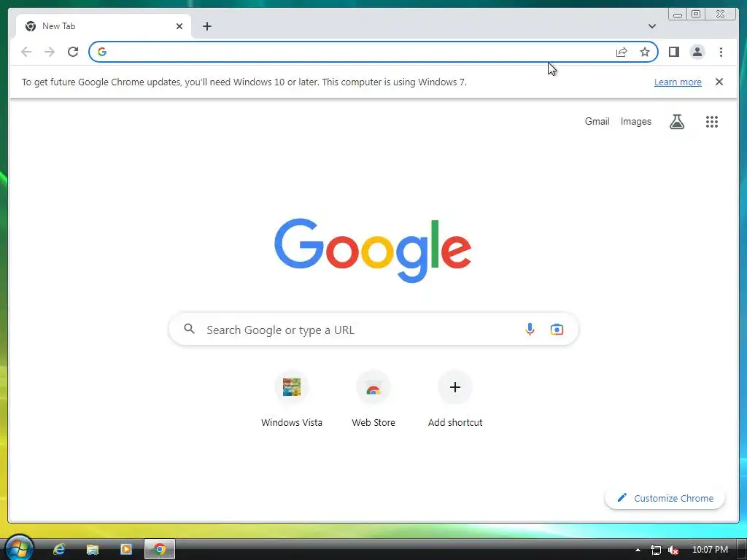The width and height of the screenshot is (747, 560).
Task: Search by image with camera icon
Action: (x=557, y=329)
